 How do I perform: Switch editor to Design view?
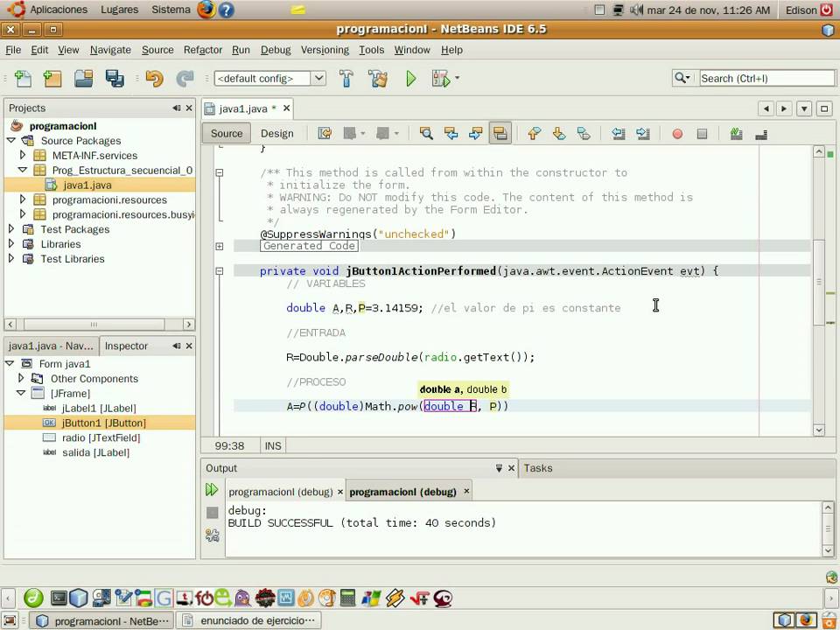(x=277, y=133)
